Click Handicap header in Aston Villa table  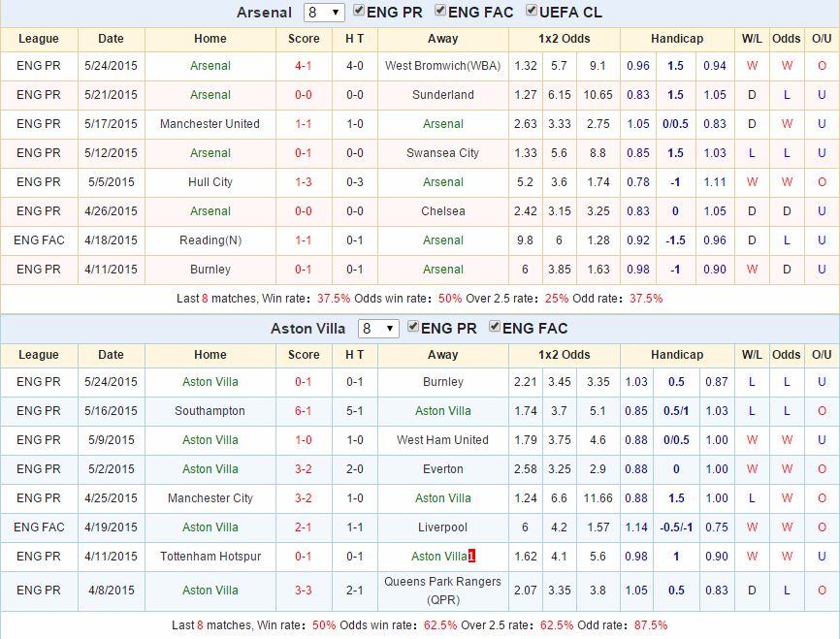point(677,355)
